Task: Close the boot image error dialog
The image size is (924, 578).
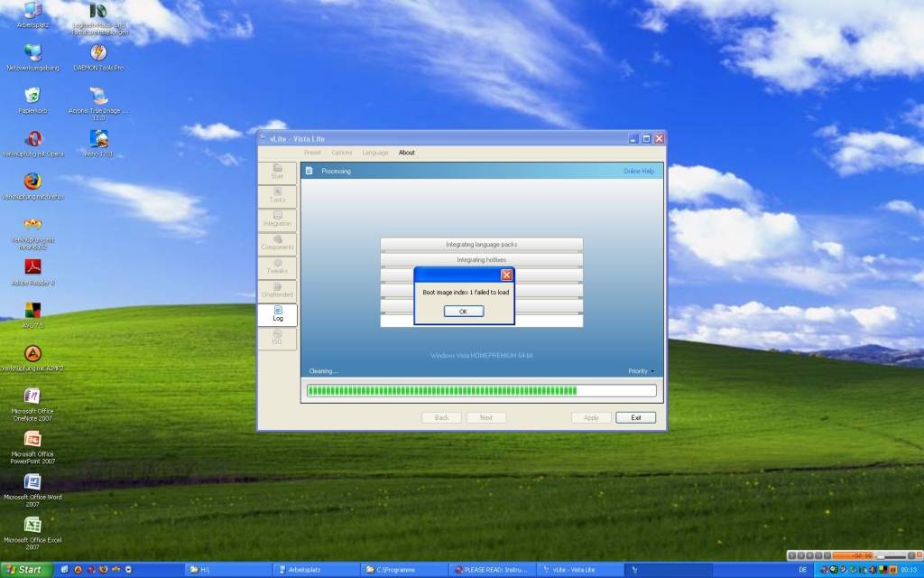Action: [506, 275]
